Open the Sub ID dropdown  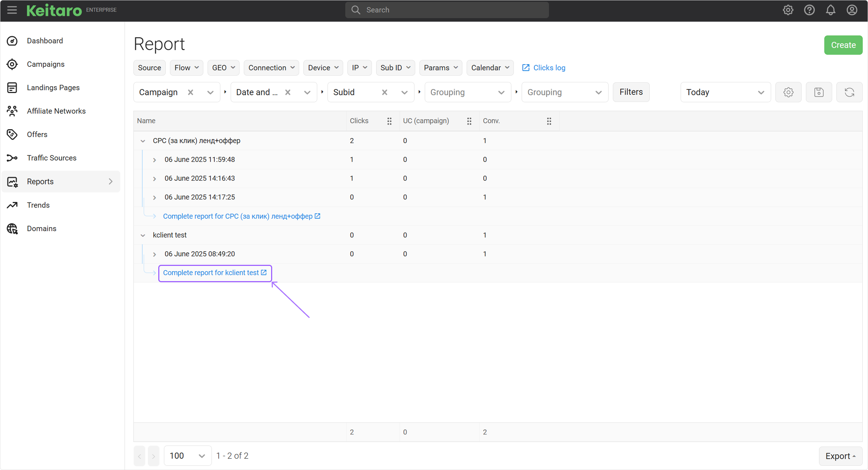(396, 68)
